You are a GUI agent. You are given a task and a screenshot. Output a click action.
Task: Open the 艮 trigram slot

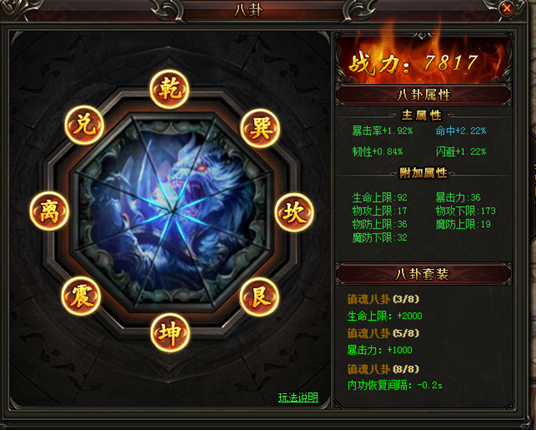point(259,296)
